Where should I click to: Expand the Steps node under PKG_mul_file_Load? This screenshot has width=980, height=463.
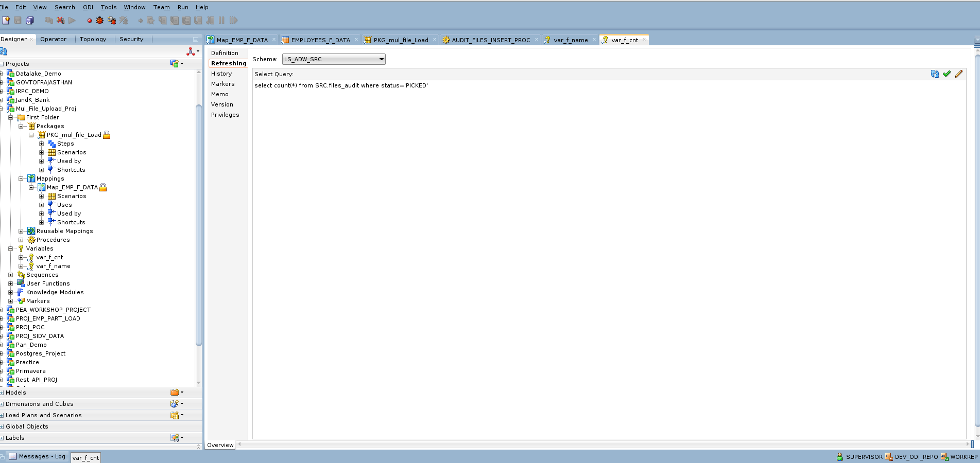(42, 144)
